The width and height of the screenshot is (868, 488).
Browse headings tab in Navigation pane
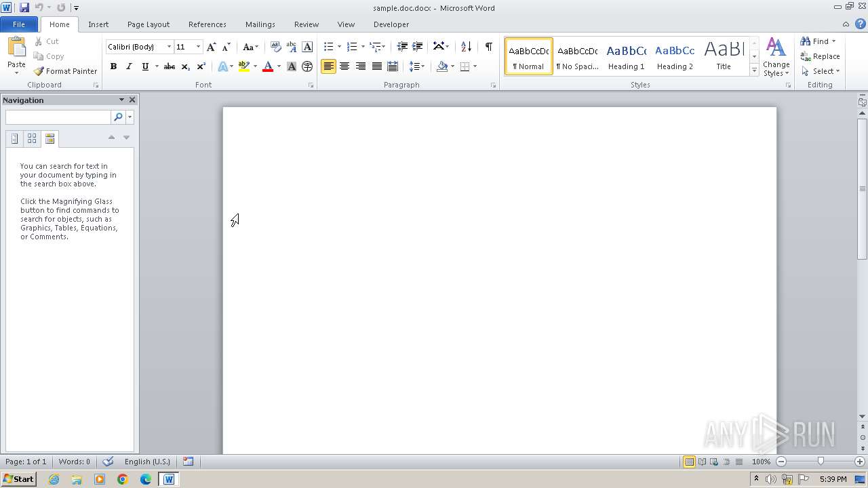14,138
